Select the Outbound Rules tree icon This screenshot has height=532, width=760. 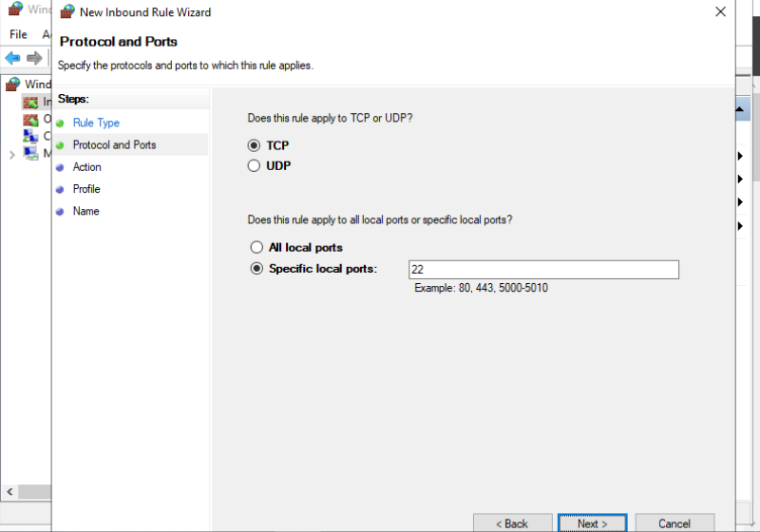click(x=30, y=119)
